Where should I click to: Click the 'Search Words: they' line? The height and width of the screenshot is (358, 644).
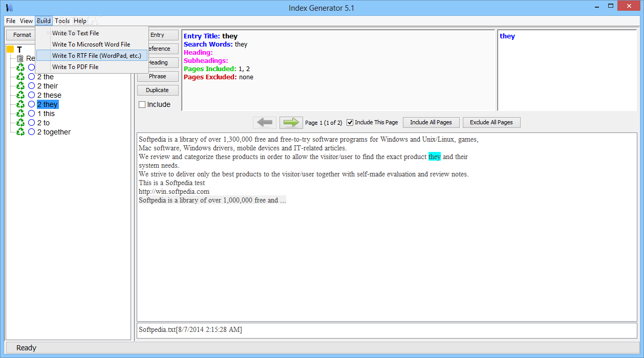pos(216,44)
